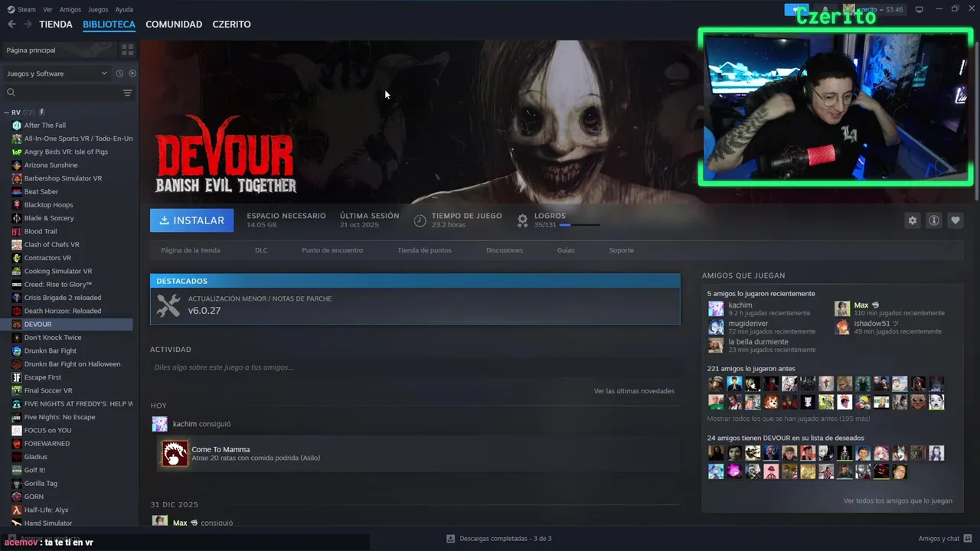This screenshot has width=980, height=551.
Task: Click the recent history clock icon
Action: click(x=119, y=73)
